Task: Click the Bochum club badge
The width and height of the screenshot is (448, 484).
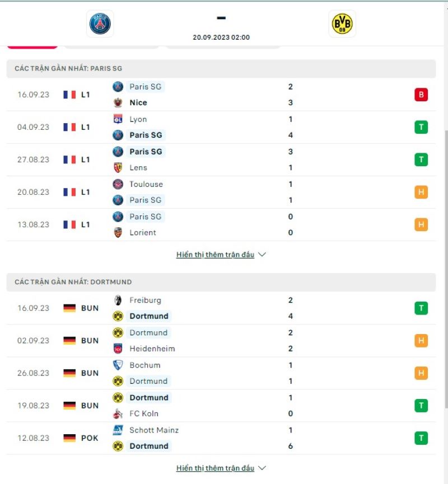Action: point(118,365)
